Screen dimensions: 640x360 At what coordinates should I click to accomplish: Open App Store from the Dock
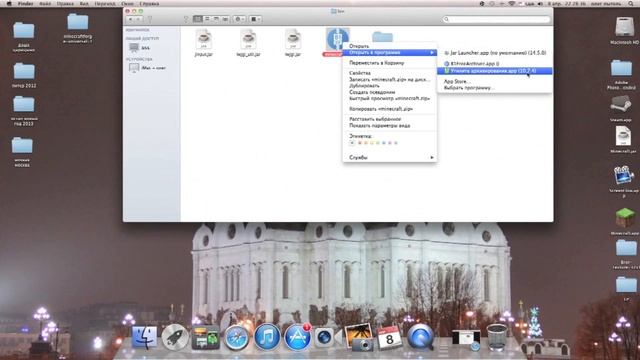coord(298,337)
